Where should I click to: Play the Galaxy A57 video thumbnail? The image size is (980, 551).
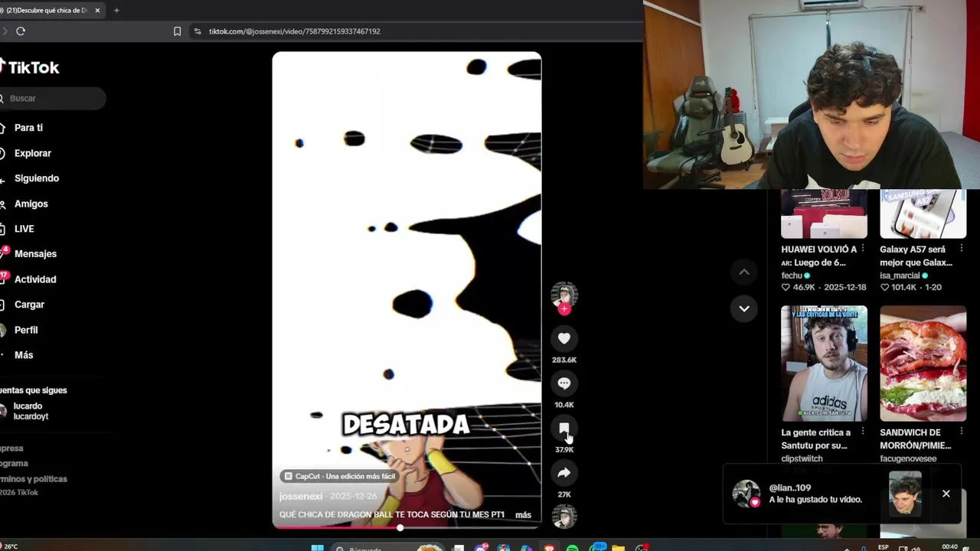923,214
